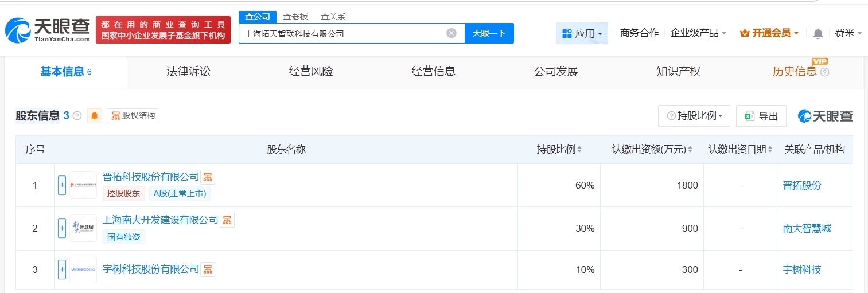The width and height of the screenshot is (868, 293).
Task: Open shareholder link 宇树科技股份有限公司
Action: point(151,269)
